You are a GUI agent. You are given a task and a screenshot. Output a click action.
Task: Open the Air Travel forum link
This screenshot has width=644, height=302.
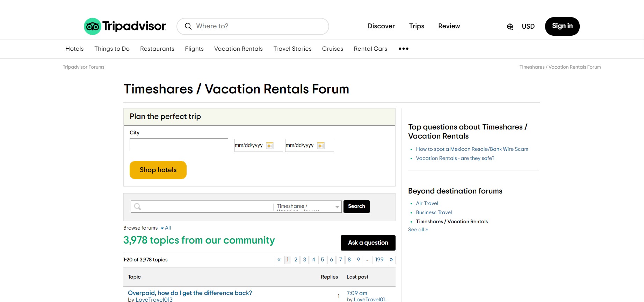tap(427, 203)
